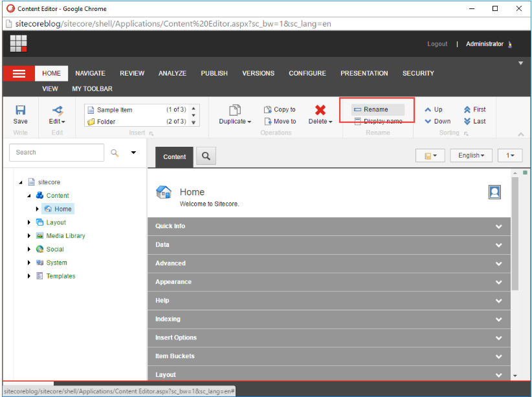Switch to the VERSIONS ribbon tab
532x397 pixels.
point(258,73)
